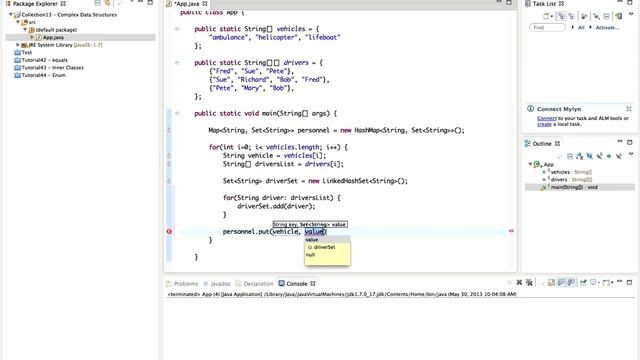
Task: Collapse the default package node
Action: tap(25, 30)
